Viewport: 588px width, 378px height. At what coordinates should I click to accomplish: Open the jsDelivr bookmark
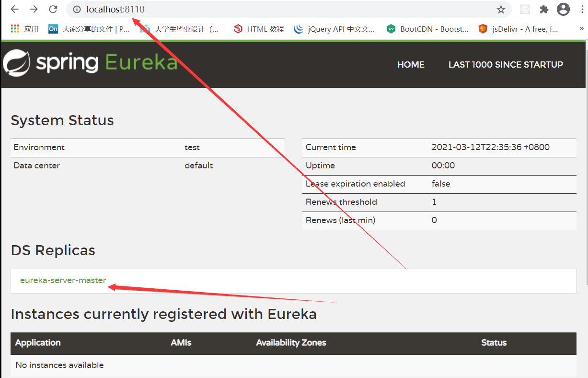[x=519, y=29]
